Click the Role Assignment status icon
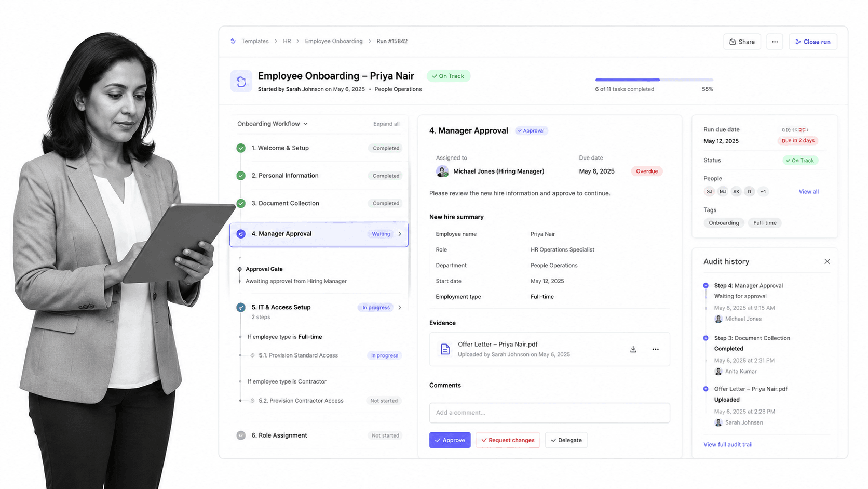The height and width of the screenshot is (489, 868). [x=241, y=435]
